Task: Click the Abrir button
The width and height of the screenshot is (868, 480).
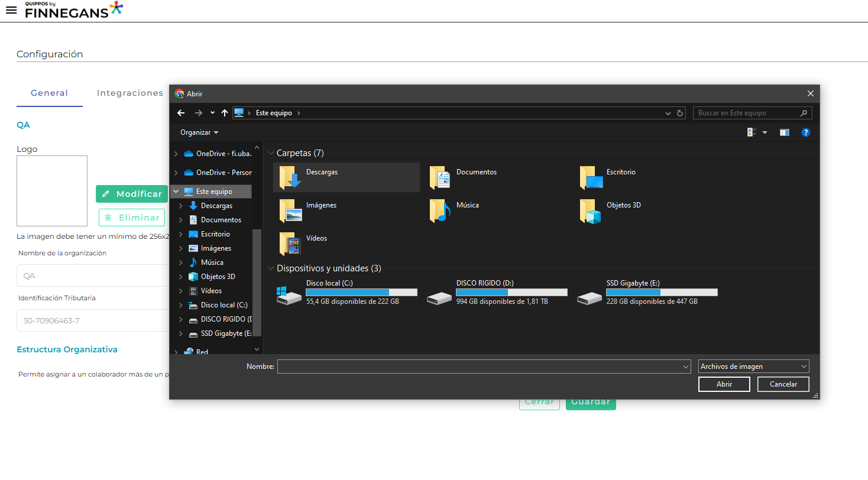Action: click(724, 384)
